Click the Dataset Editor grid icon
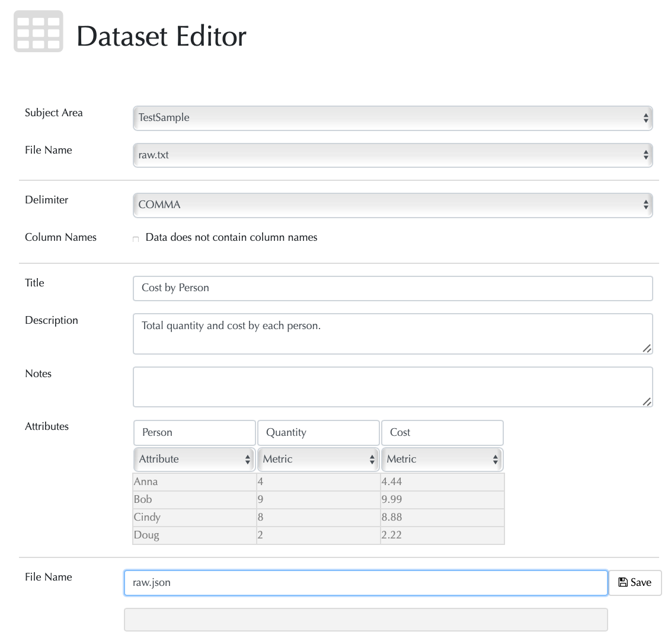Screen dimensions: 671x644 pos(39,31)
